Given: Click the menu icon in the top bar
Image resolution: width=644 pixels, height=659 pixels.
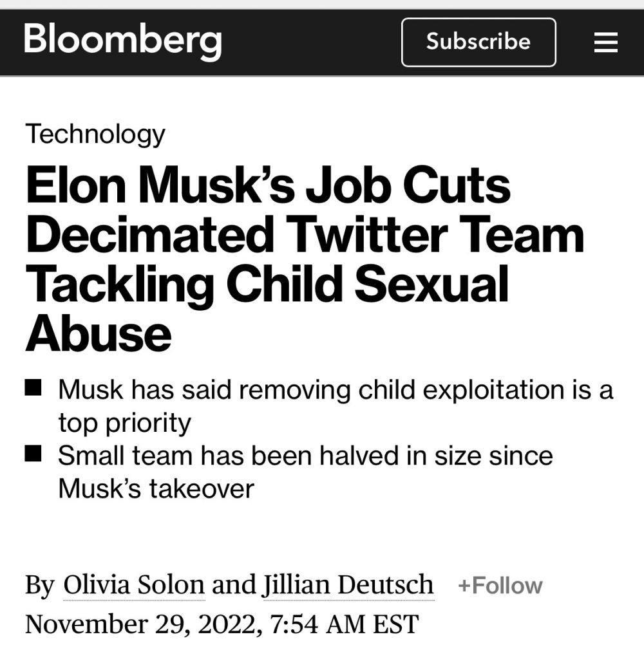Looking at the screenshot, I should (x=604, y=42).
